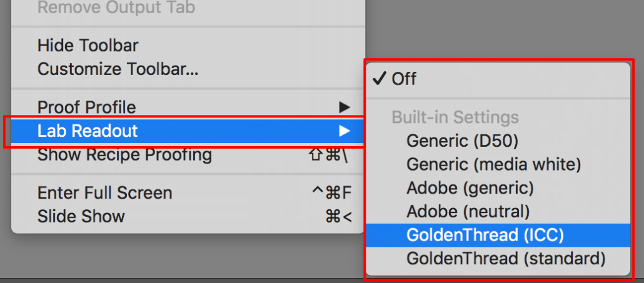Choose Adobe (generic) setting
The height and width of the screenshot is (283, 644).
[470, 187]
